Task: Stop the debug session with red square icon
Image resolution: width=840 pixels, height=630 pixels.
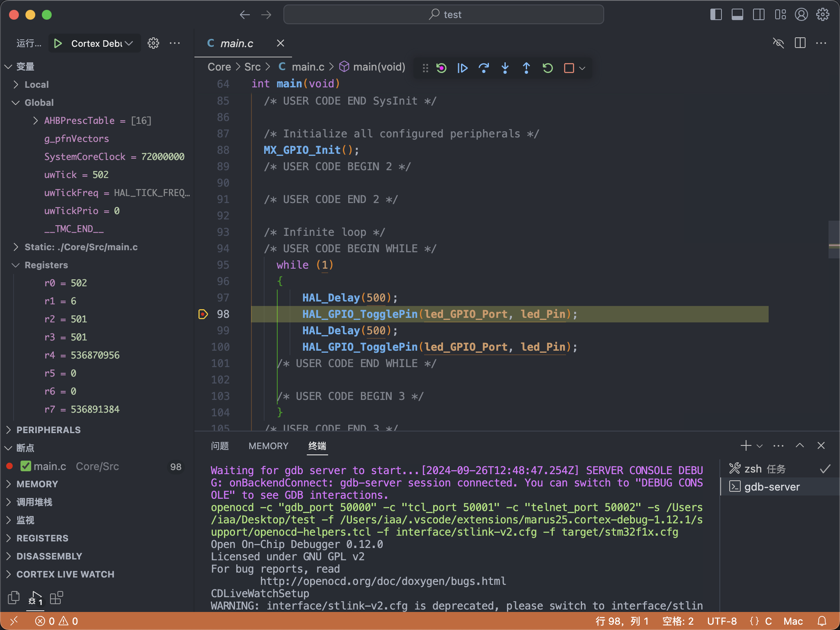Action: coord(569,68)
